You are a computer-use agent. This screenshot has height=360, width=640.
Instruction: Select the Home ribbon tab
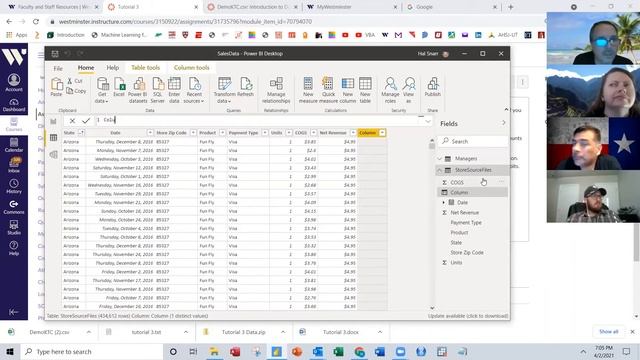point(86,68)
